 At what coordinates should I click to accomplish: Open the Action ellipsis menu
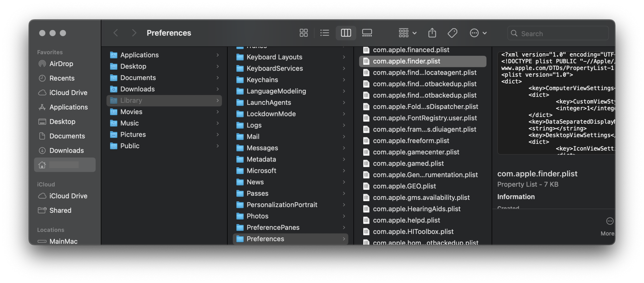pyautogui.click(x=478, y=33)
